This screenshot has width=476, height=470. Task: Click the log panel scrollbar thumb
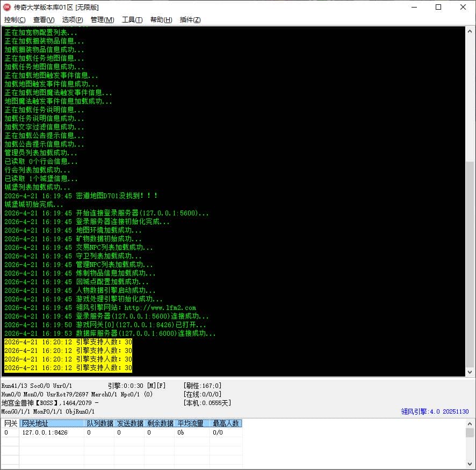click(x=470, y=264)
